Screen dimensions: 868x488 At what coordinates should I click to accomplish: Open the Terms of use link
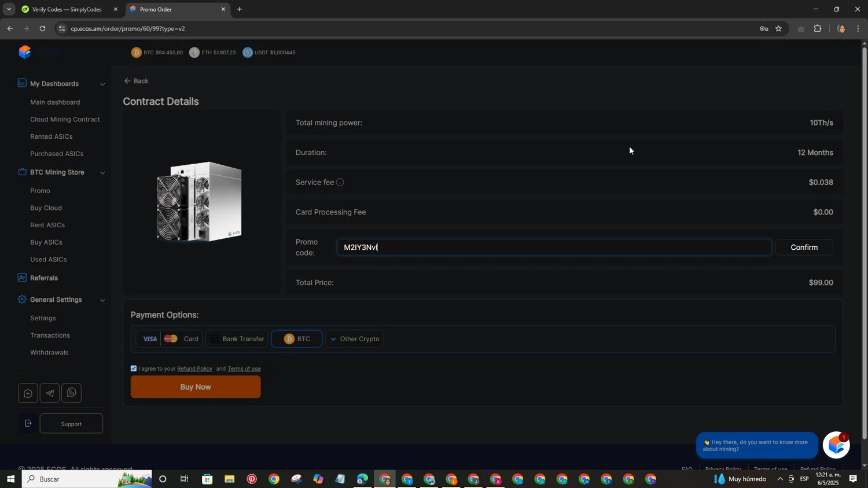click(244, 368)
